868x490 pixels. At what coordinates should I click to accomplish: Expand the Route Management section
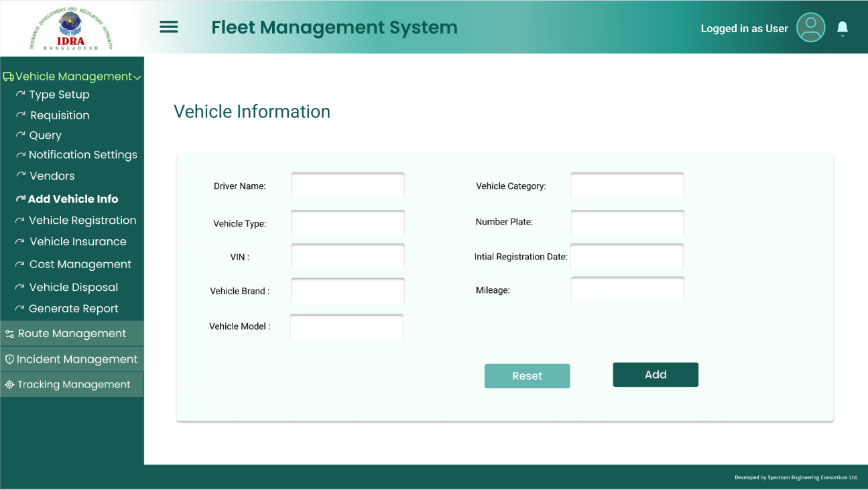[x=72, y=334]
